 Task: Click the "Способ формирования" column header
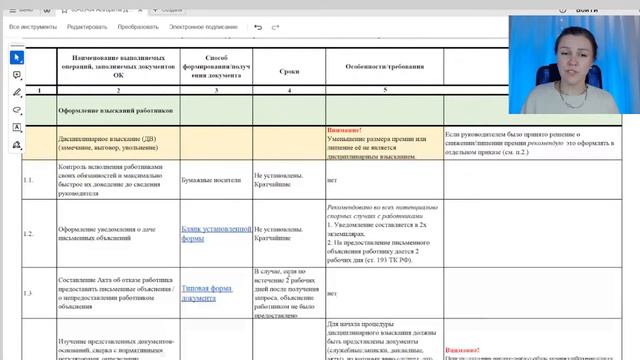(216, 67)
